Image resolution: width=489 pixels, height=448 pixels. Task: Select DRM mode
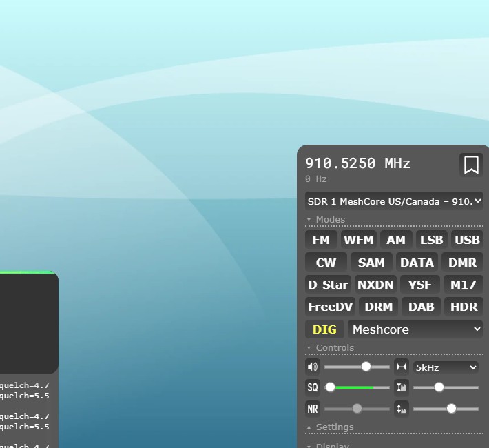pos(379,307)
